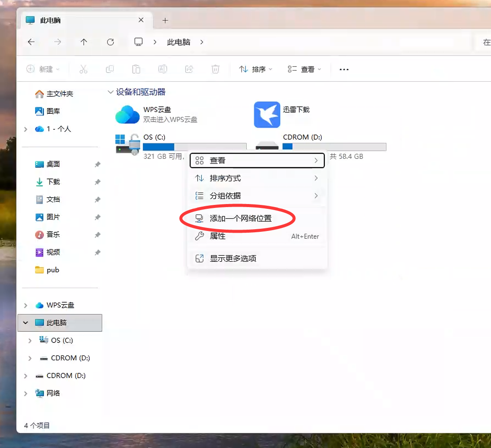491x448 pixels.
Task: Click 此电脑 in address bar breadcrumb
Action: click(x=179, y=42)
